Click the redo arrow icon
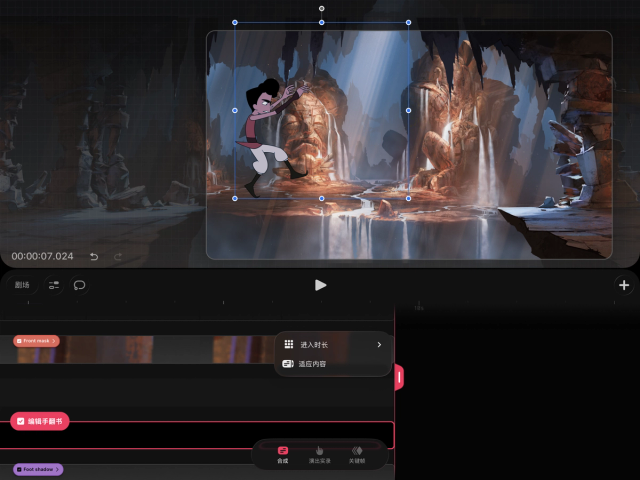This screenshot has width=640, height=480. 118,256
